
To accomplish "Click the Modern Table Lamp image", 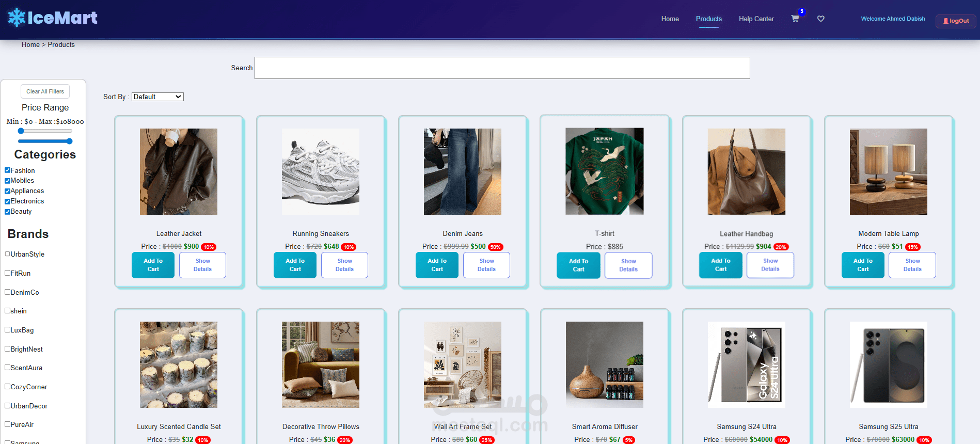I will coord(889,171).
